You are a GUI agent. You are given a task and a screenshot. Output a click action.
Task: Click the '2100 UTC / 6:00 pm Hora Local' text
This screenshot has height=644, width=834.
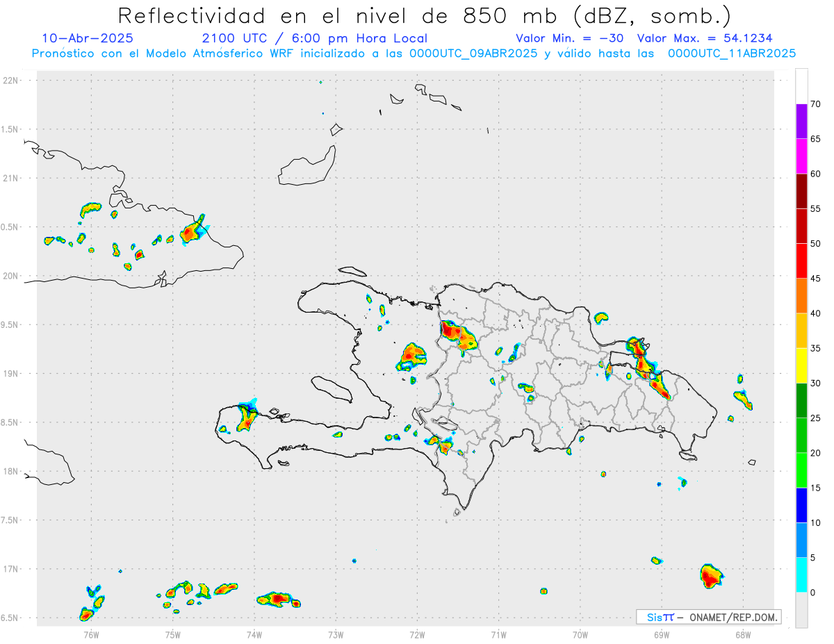(315, 39)
